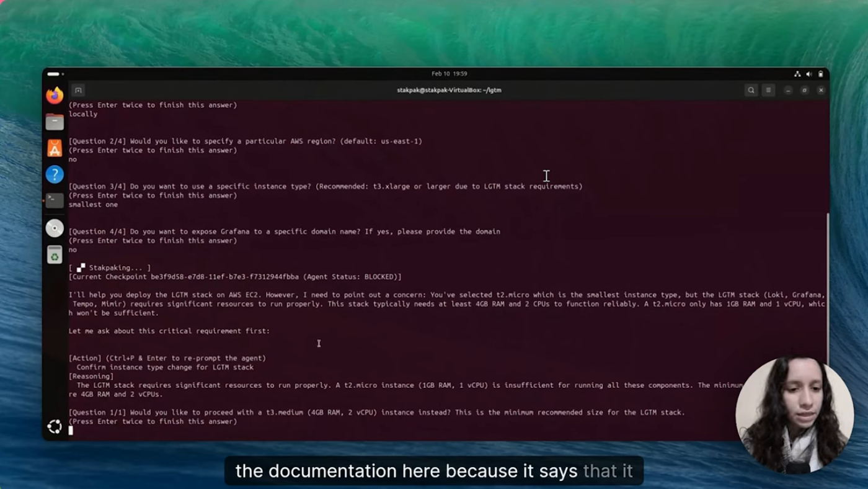Click the "[Question 2/4]" AWS region line
The width and height of the screenshot is (868, 489).
tap(245, 141)
